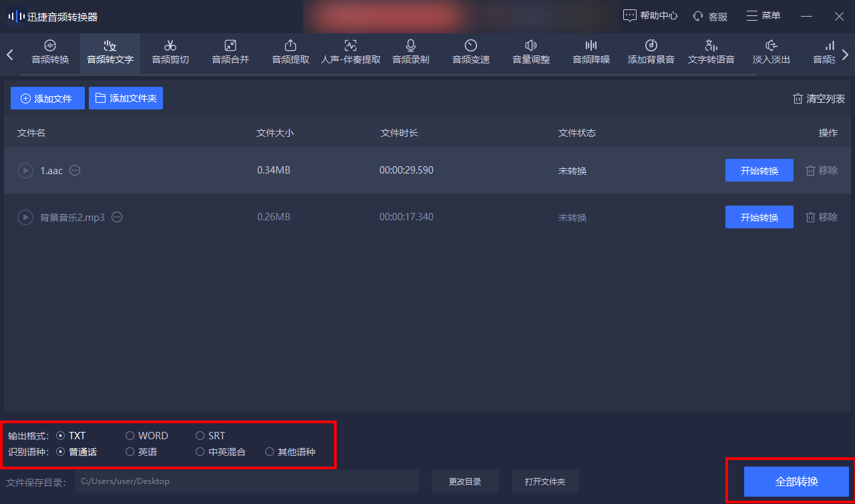This screenshot has width=855, height=504.
Task: Open the 音频变速 tool
Action: [471, 51]
